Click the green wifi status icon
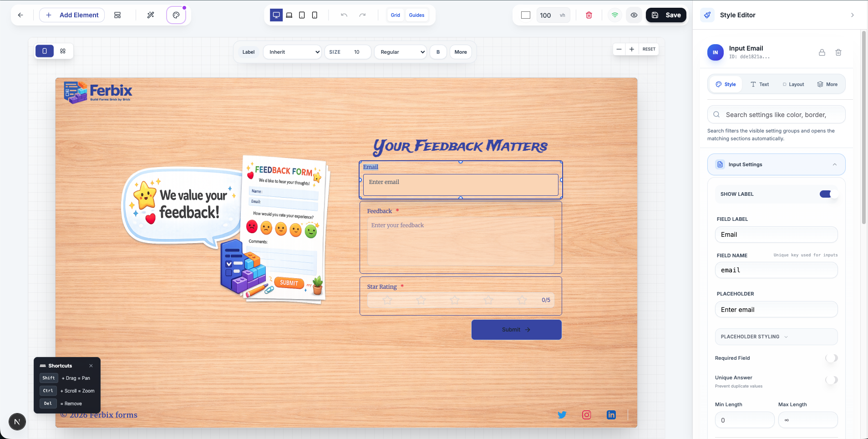Screen dimensions: 868x439 tap(615, 15)
